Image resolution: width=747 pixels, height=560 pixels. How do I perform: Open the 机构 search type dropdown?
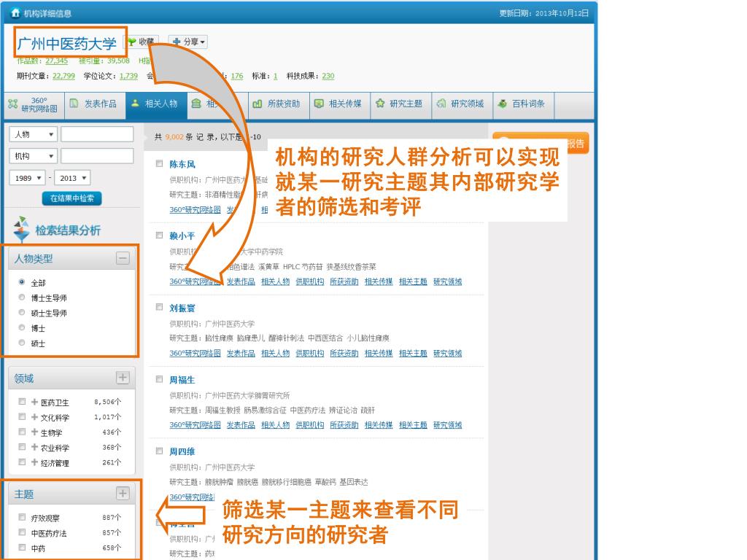coord(33,156)
